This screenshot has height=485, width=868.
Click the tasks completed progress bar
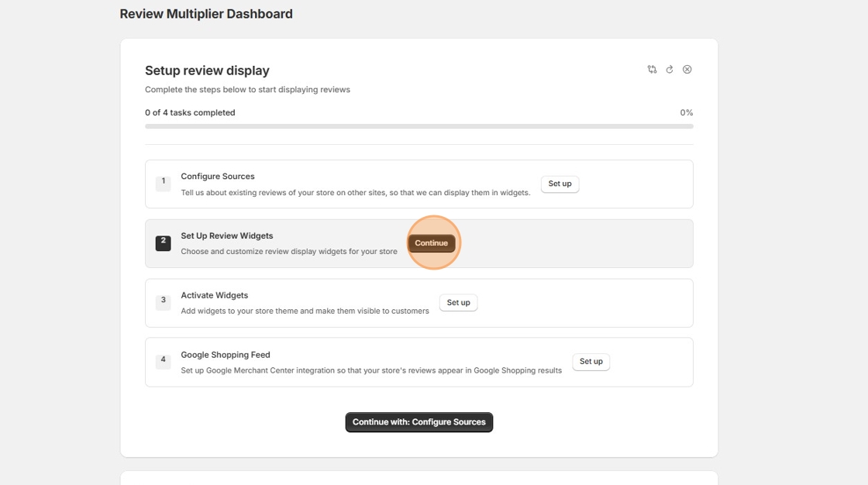pos(419,126)
